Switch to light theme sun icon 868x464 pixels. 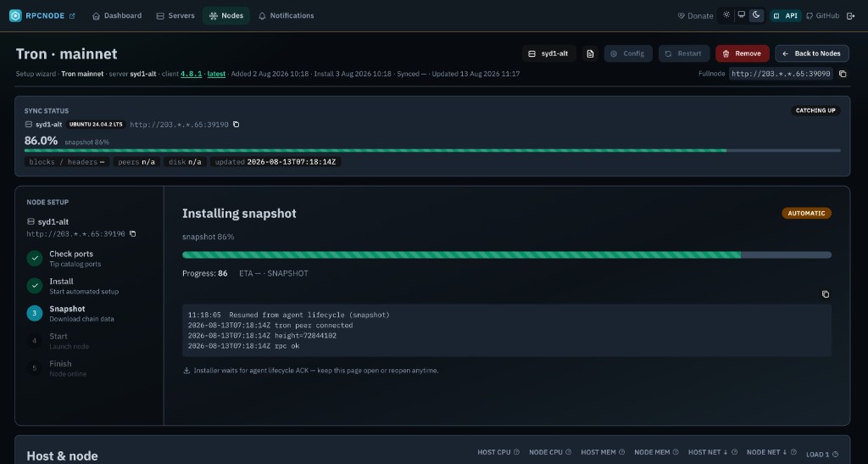726,15
